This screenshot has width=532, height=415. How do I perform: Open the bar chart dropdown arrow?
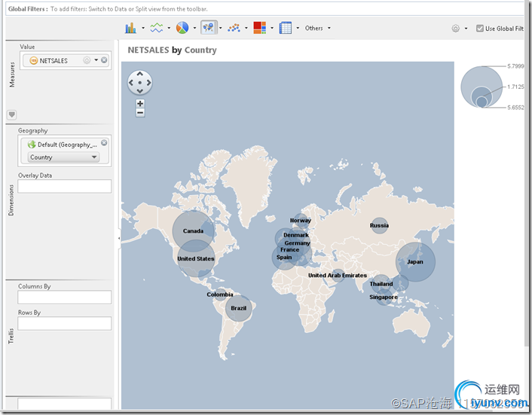tap(143, 28)
